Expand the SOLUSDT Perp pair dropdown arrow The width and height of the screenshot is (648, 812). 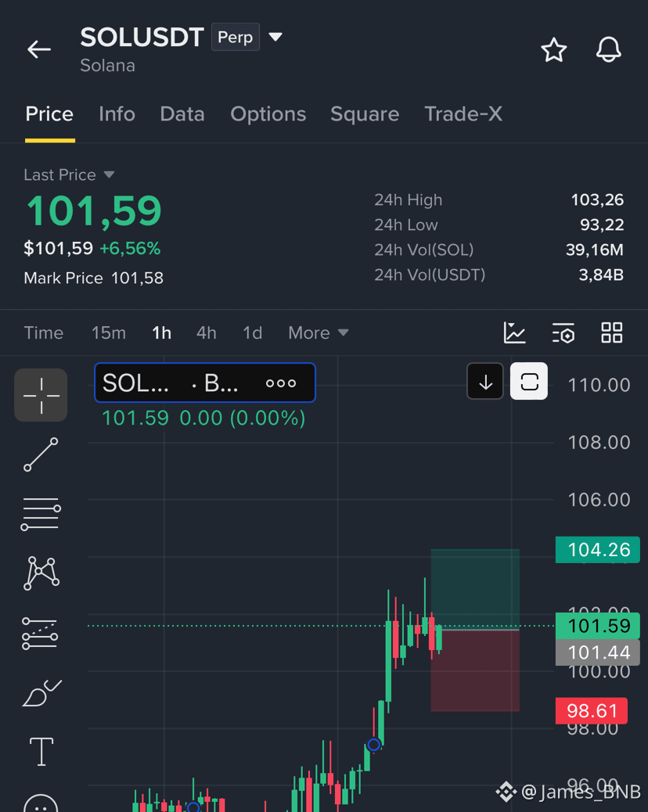pyautogui.click(x=275, y=37)
